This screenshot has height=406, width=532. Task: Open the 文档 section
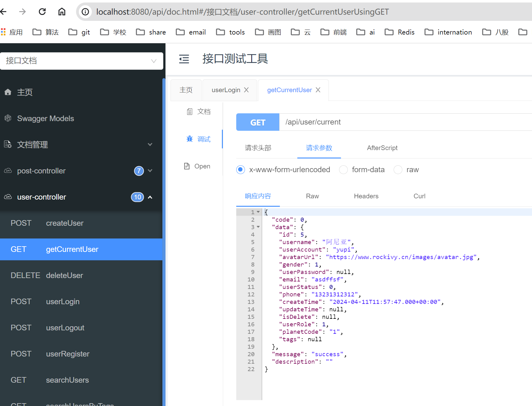tap(198, 111)
